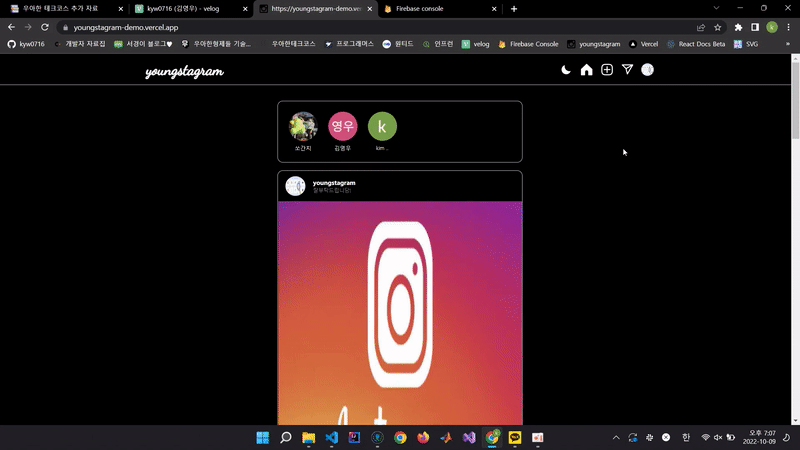Close the Firebase console tab
The width and height of the screenshot is (800, 450).
[x=494, y=9]
